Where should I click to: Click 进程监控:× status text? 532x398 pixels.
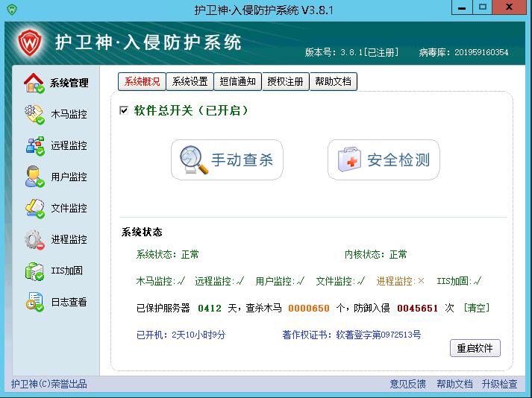pos(401,281)
